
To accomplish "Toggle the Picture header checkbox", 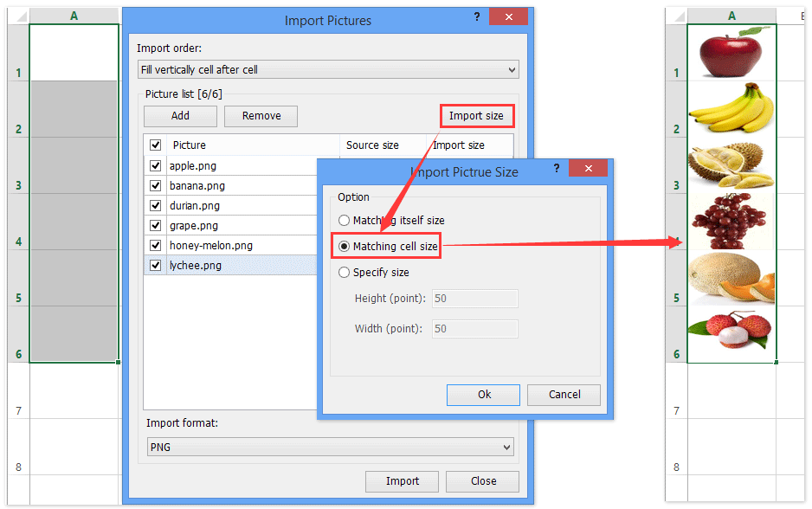I will click(x=154, y=145).
